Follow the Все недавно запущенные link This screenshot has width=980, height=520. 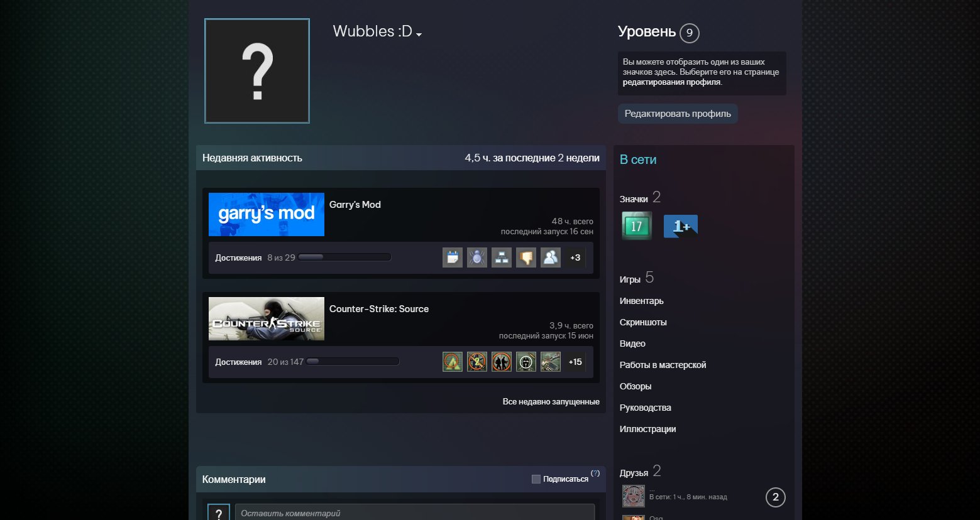coord(551,402)
